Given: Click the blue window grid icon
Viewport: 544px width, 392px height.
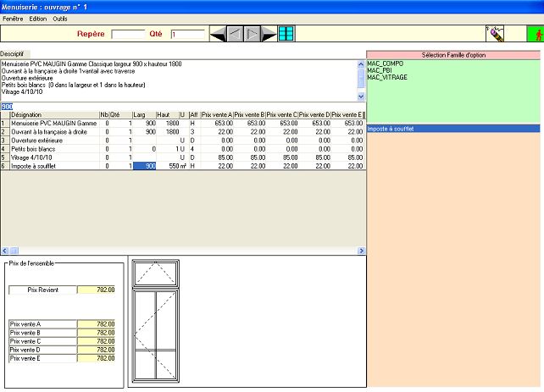Looking at the screenshot, I should pyautogui.click(x=286, y=34).
